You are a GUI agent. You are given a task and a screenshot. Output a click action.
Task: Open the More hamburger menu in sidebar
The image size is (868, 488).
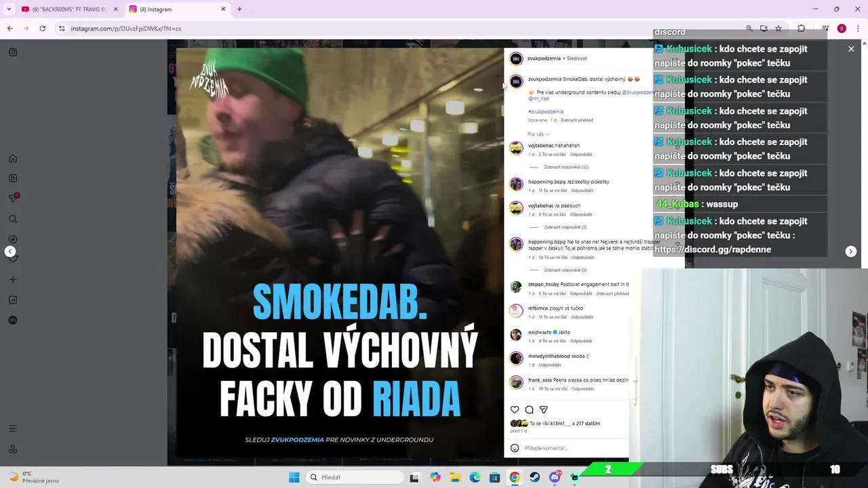coord(13,428)
